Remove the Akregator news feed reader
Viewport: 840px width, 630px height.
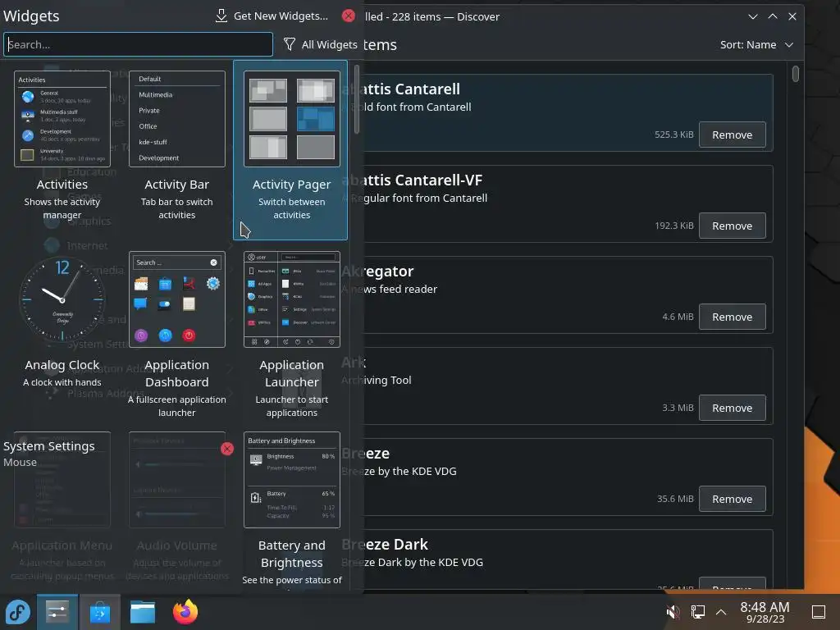click(x=732, y=317)
